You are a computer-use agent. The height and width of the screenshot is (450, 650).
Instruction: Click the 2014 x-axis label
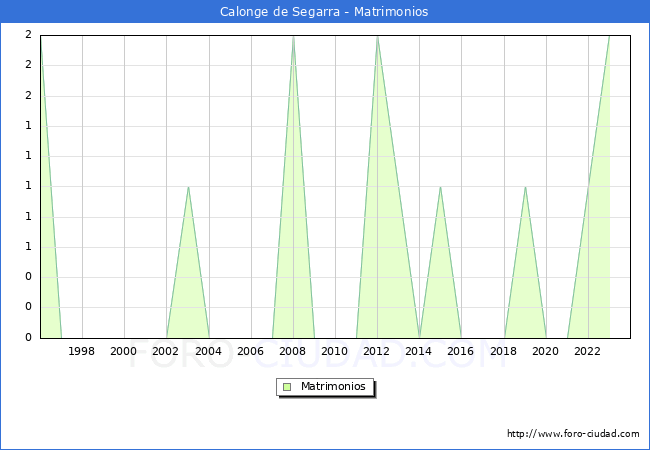[418, 351]
